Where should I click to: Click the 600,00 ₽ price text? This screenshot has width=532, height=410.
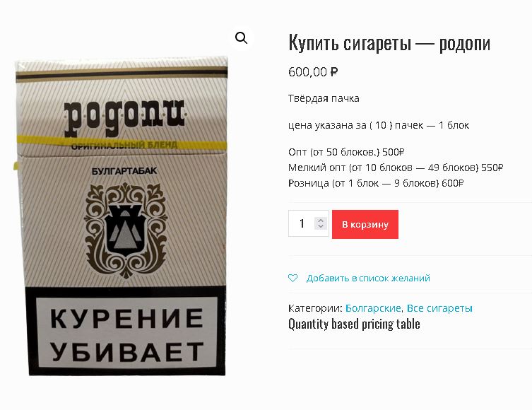313,72
